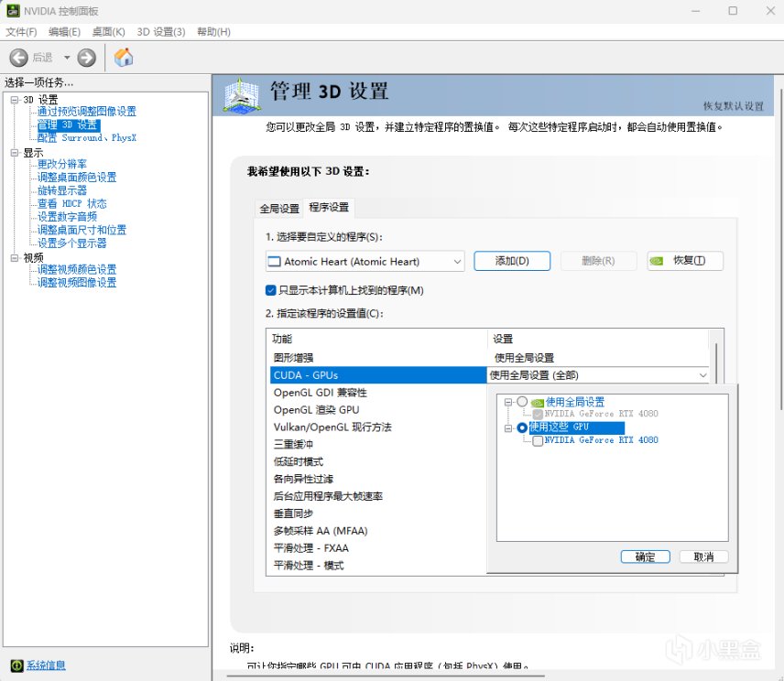Collapse the 使用这些 GPU tree node
Screen dimensions: 784x681
click(508, 428)
